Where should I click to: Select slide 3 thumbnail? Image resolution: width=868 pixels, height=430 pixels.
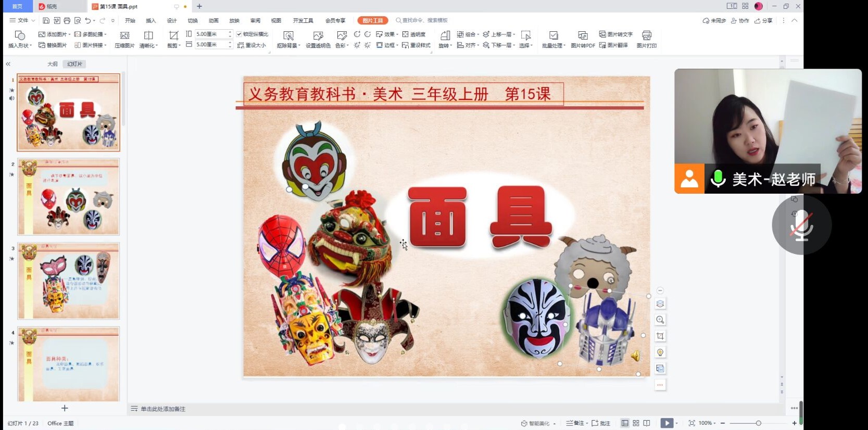pyautogui.click(x=68, y=281)
